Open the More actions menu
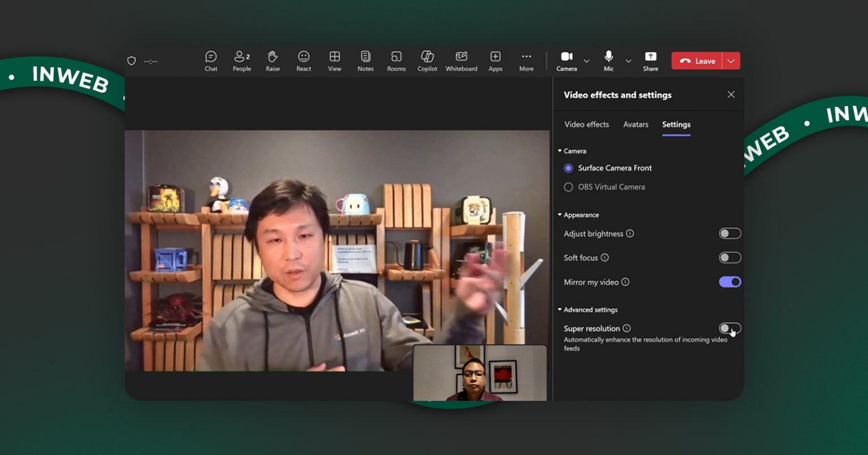Screen dimensions: 868x455 [526, 61]
